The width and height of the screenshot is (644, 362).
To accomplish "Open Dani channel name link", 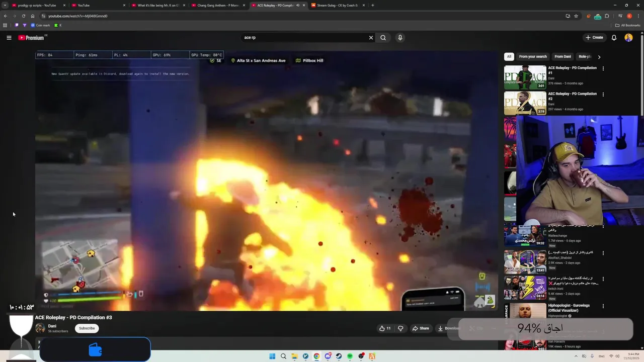I will 52,326.
